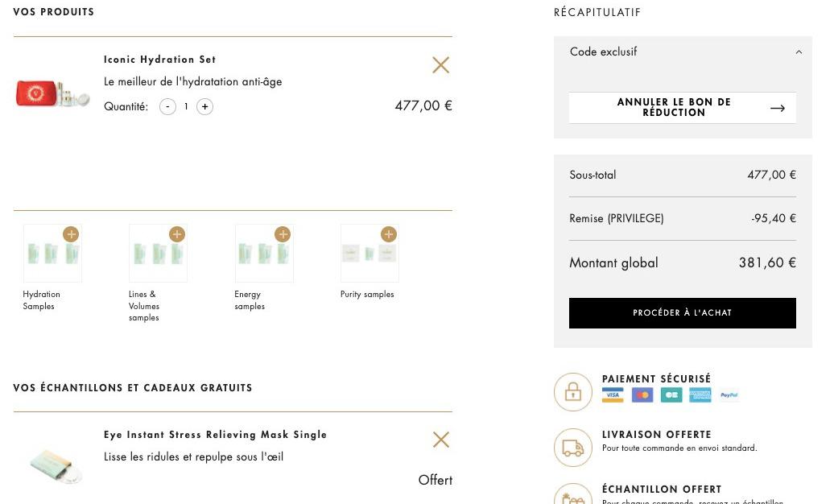The width and height of the screenshot is (834, 504).
Task: Click the PayPal payment logo
Action: 729,395
